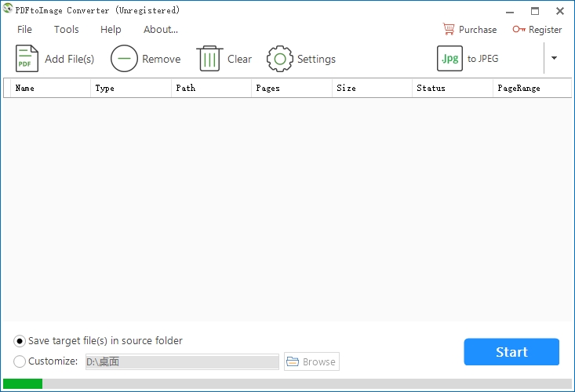Open the File menu
Viewport: 575px width, 392px height.
click(x=24, y=29)
